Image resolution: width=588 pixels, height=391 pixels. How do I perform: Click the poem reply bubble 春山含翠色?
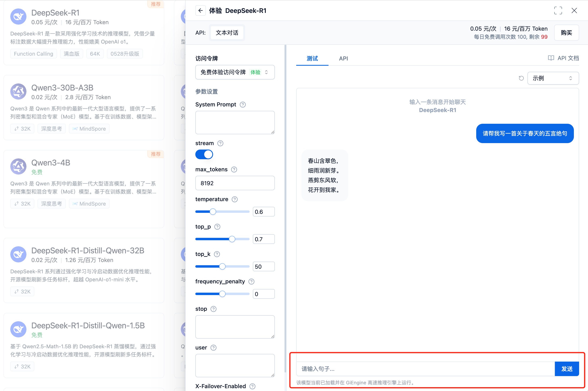(325, 175)
